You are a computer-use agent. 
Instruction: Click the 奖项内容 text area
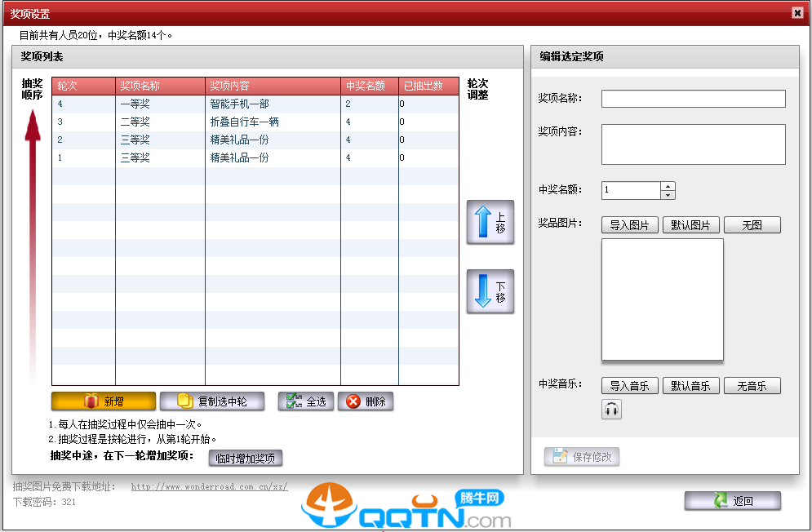pos(693,144)
